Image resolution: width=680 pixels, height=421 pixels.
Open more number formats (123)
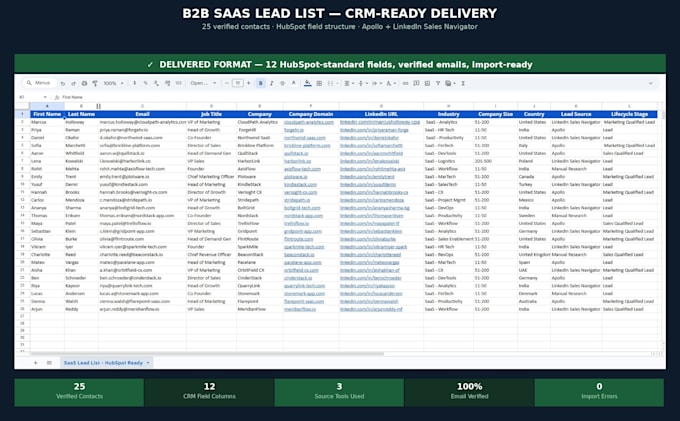click(178, 83)
